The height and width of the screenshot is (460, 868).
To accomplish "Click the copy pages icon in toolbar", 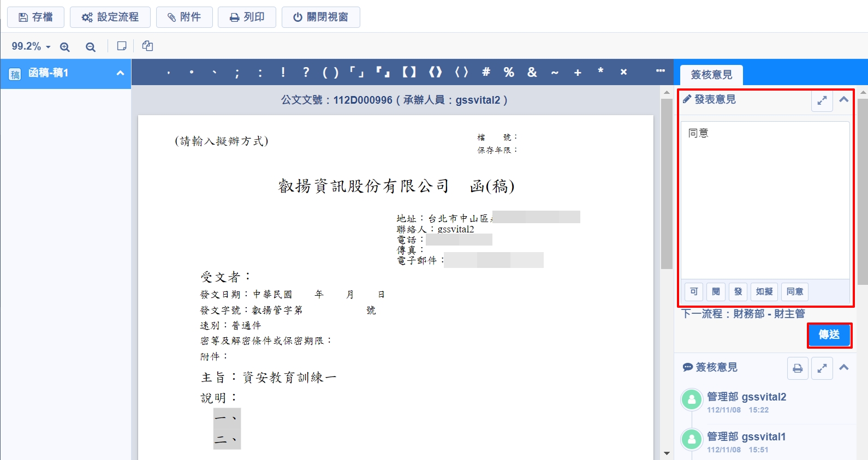I will [x=147, y=46].
